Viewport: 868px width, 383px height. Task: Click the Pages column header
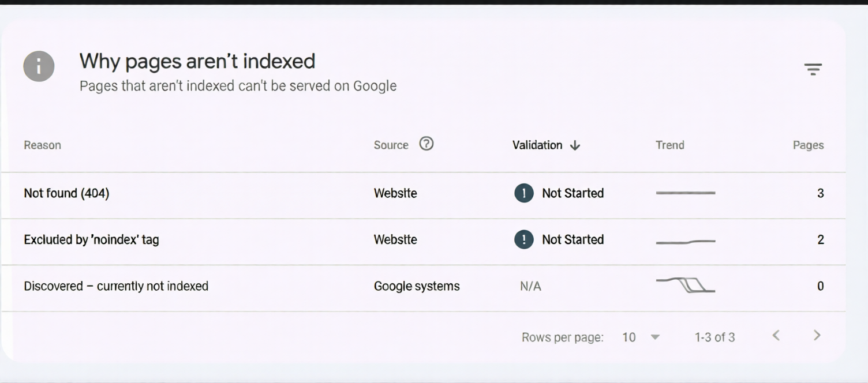808,145
